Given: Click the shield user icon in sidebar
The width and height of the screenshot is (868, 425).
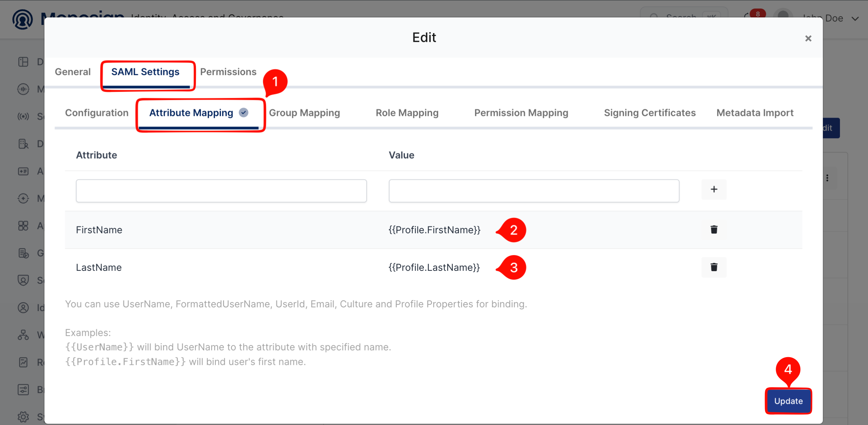Looking at the screenshot, I should [x=23, y=280].
